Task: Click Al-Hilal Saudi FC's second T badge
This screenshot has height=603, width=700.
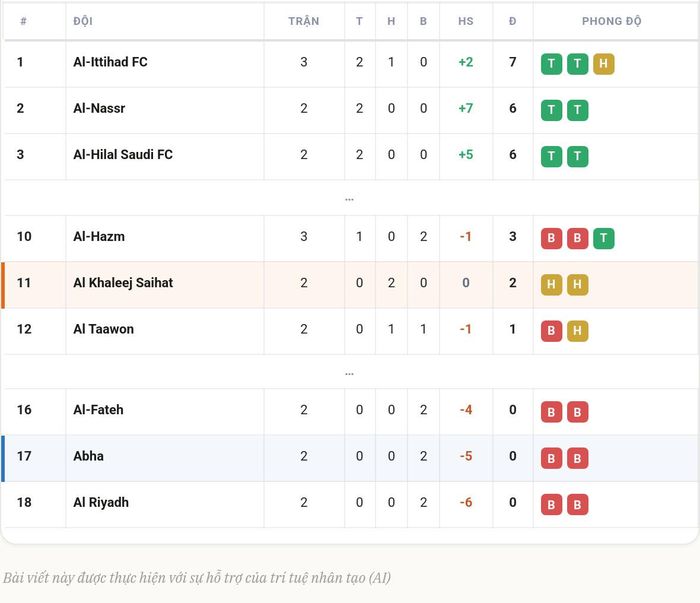Action: tap(577, 156)
